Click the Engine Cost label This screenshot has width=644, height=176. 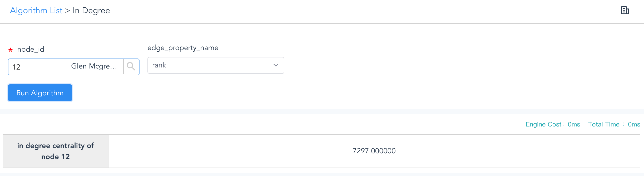(545, 124)
